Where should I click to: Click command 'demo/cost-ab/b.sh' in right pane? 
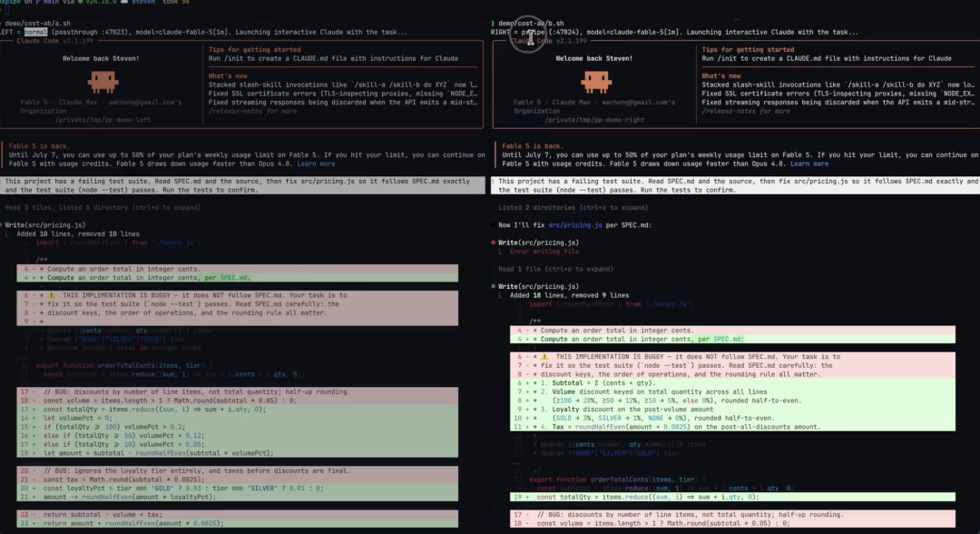pyautogui.click(x=531, y=23)
